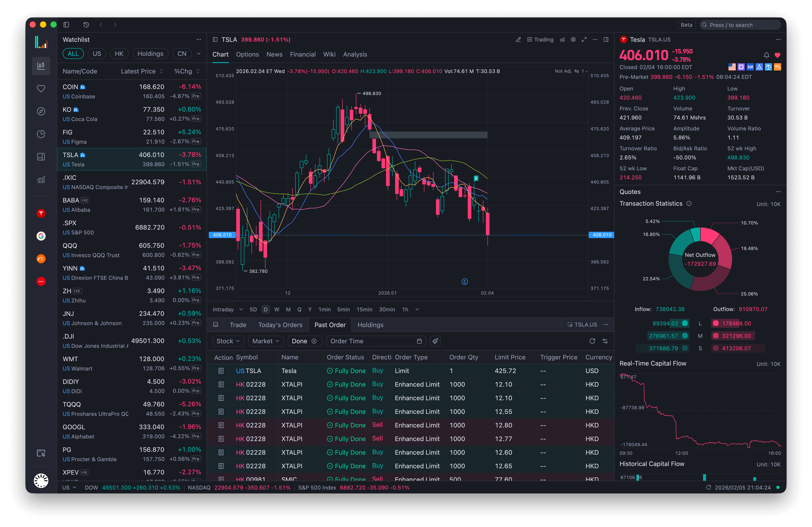The height and width of the screenshot is (527, 812).
Task: Click the fullscreen expand arrows above the chart
Action: click(584, 39)
